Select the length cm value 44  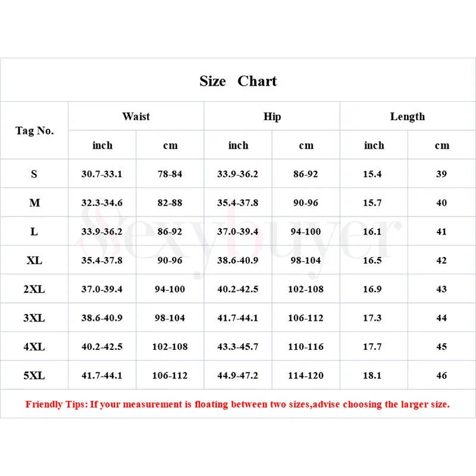(x=441, y=318)
